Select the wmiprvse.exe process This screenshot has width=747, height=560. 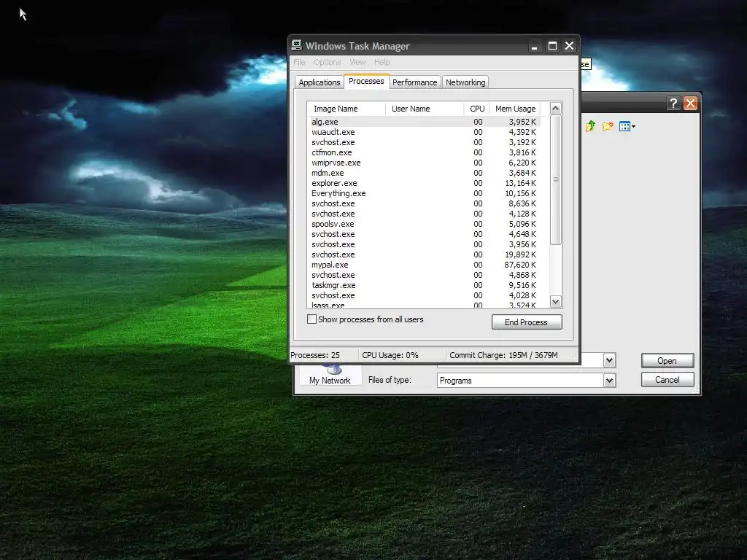425,163
